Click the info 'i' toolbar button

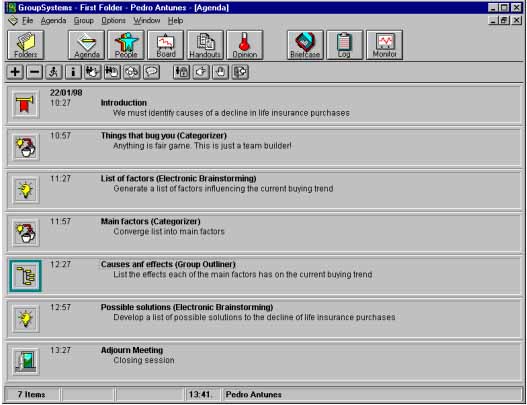[73, 72]
